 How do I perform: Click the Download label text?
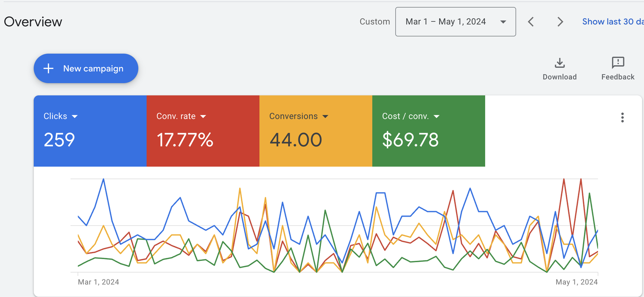point(559,77)
